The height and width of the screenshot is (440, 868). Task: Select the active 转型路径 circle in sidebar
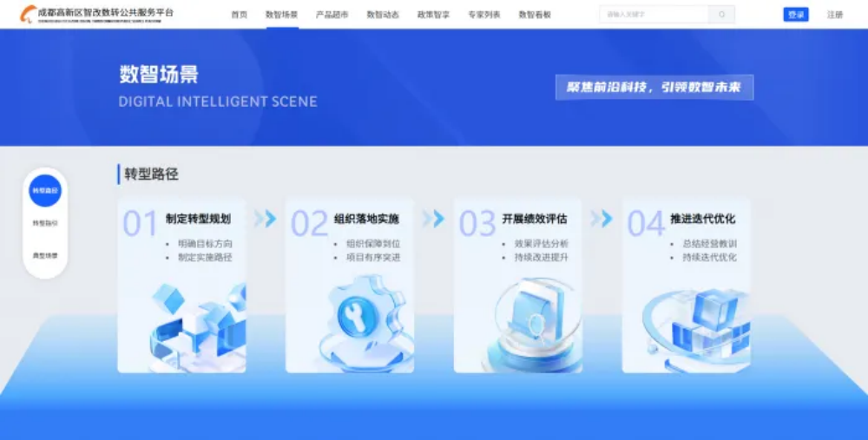click(x=45, y=190)
